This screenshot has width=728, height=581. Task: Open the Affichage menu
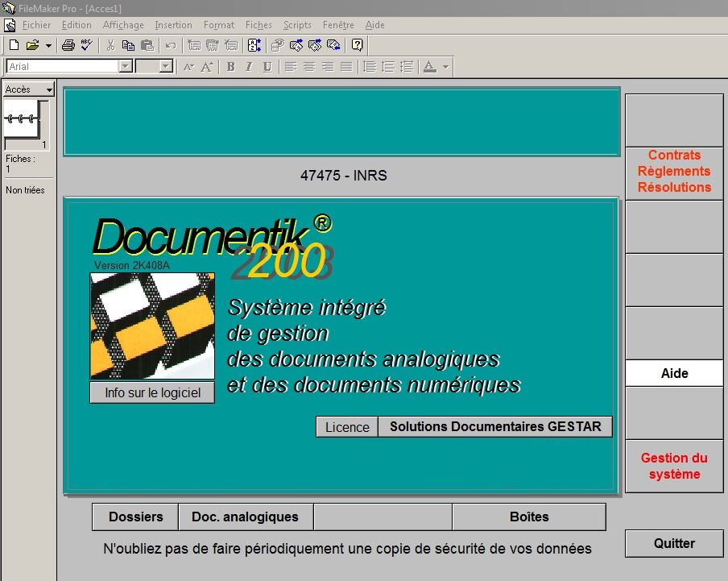[x=123, y=25]
